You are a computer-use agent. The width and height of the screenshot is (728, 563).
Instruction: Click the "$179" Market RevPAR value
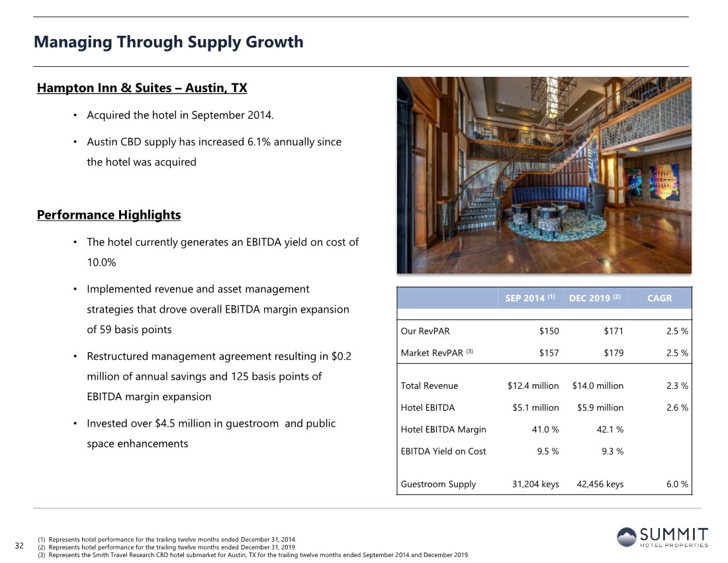click(x=614, y=353)
